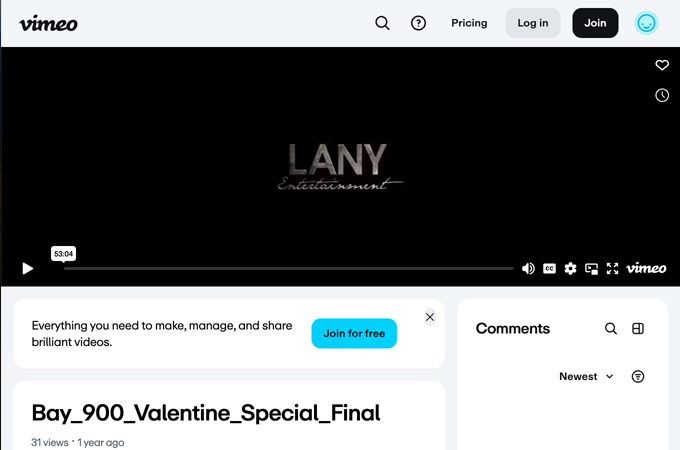Click the video title Bay_900_Valentine_Special_Final
The image size is (680, 450).
(206, 413)
